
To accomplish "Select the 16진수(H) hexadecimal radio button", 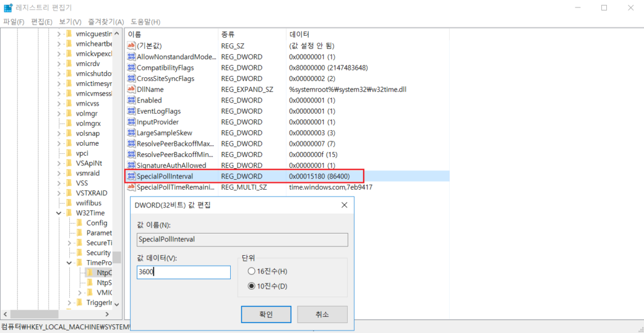I will point(252,271).
